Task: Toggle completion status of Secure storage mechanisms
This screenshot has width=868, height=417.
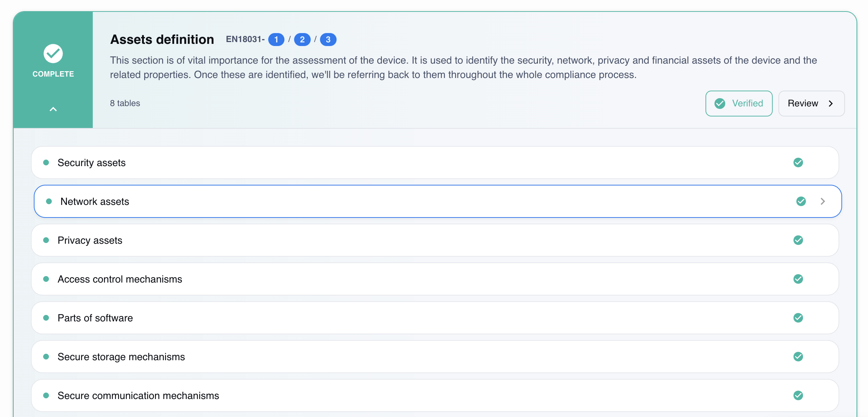Action: (x=798, y=357)
